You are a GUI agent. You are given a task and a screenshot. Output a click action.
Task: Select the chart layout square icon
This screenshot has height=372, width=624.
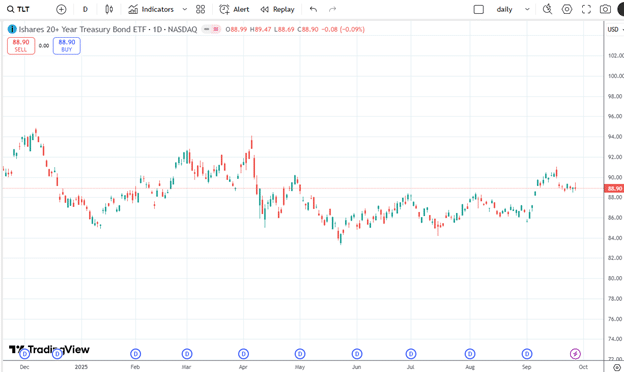point(478,9)
